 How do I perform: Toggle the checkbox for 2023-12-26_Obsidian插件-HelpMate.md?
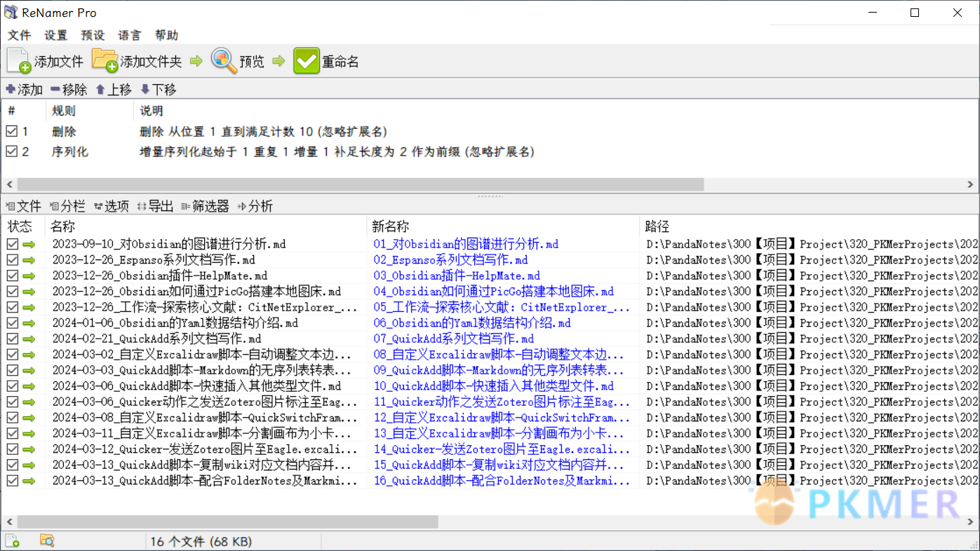pyautogui.click(x=12, y=275)
